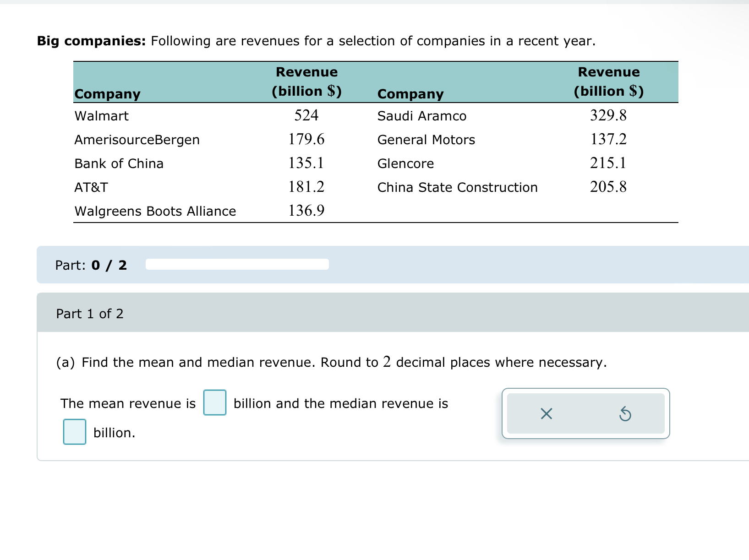
Task: Click revenue value 136.9
Action: point(306,210)
